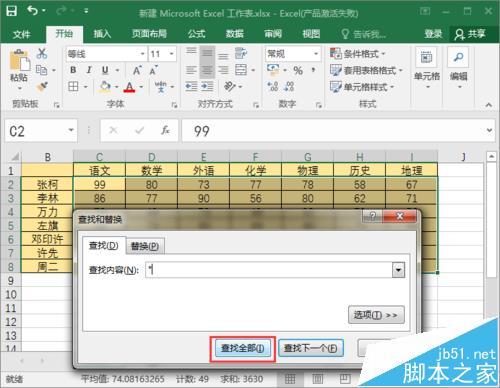Increase font size with larger A icon

pyautogui.click(x=137, y=70)
